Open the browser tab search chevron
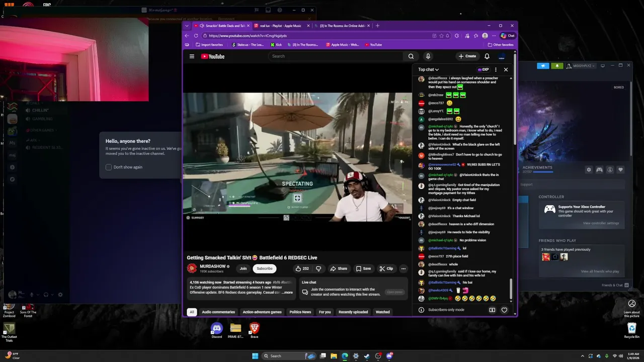 [x=187, y=26]
